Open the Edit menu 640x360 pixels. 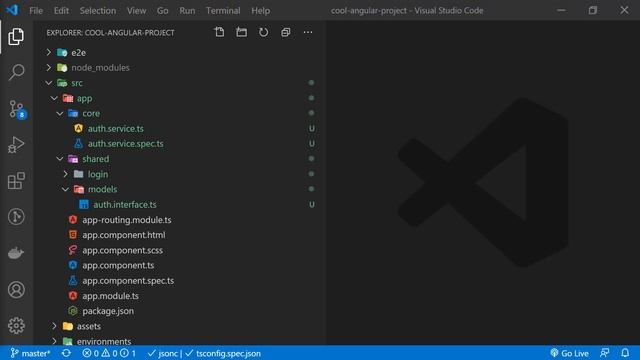(61, 11)
